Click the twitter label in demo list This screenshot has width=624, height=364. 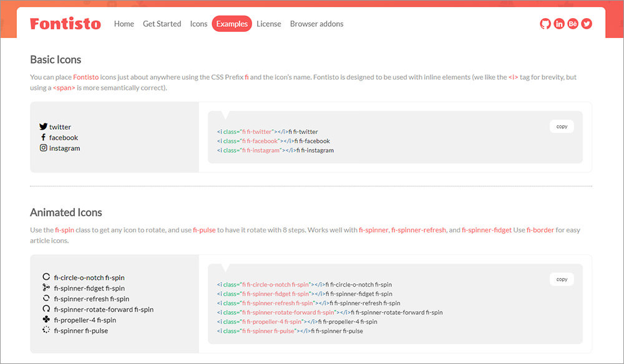point(60,127)
